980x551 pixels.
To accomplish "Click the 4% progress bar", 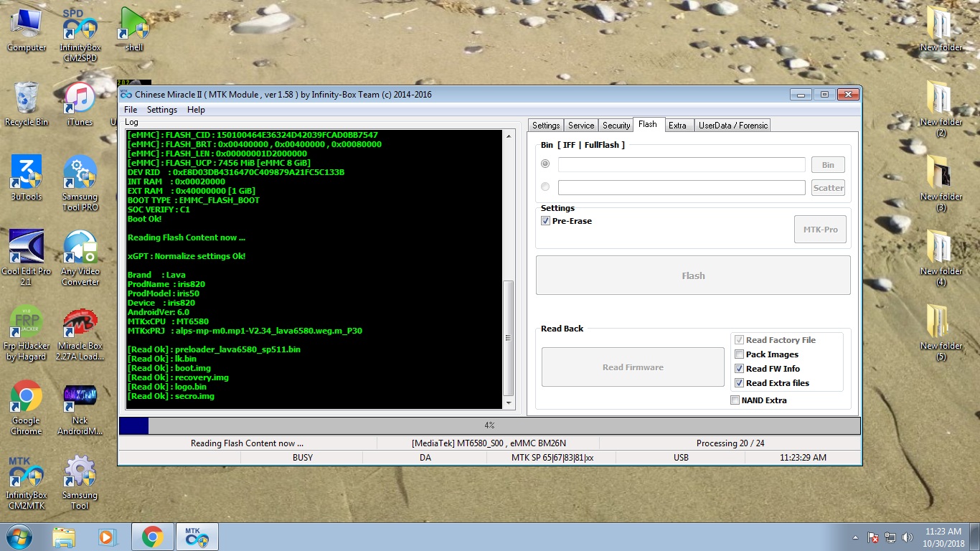I will coord(489,425).
